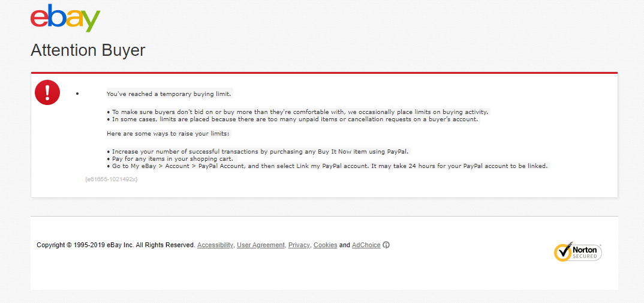Go to the Privacy link
The width and height of the screenshot is (644, 303).
(x=299, y=245)
